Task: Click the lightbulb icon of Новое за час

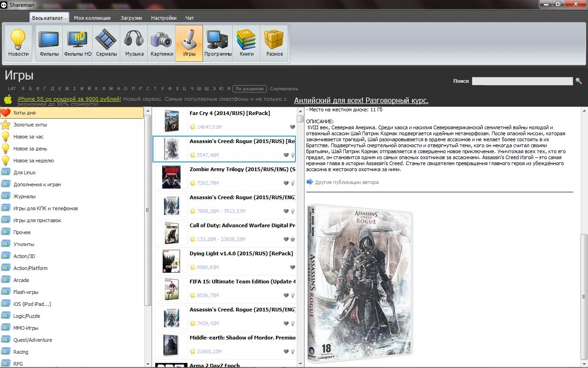Action: 6,137
